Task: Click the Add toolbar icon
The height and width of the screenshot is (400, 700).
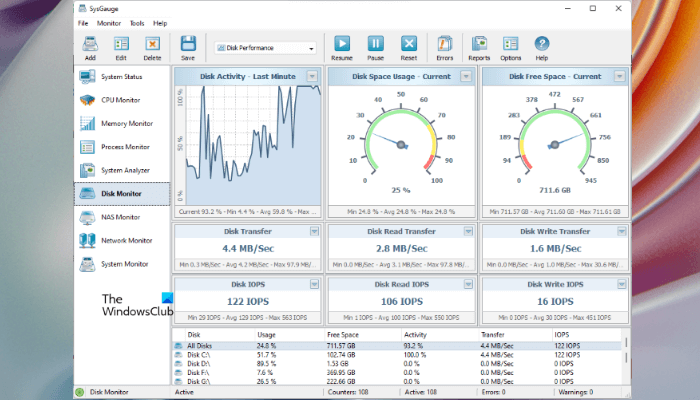Action: 90,46
